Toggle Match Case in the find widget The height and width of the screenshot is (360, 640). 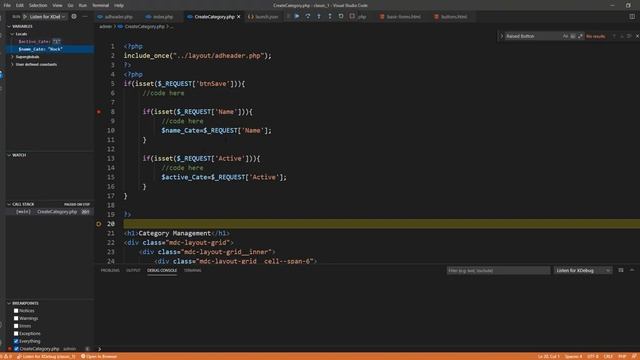(565, 36)
